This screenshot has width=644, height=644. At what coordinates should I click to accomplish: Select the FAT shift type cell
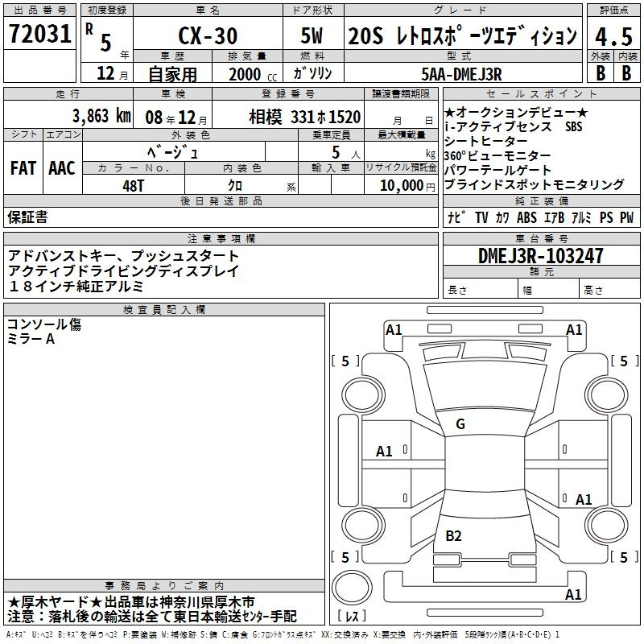[23, 168]
